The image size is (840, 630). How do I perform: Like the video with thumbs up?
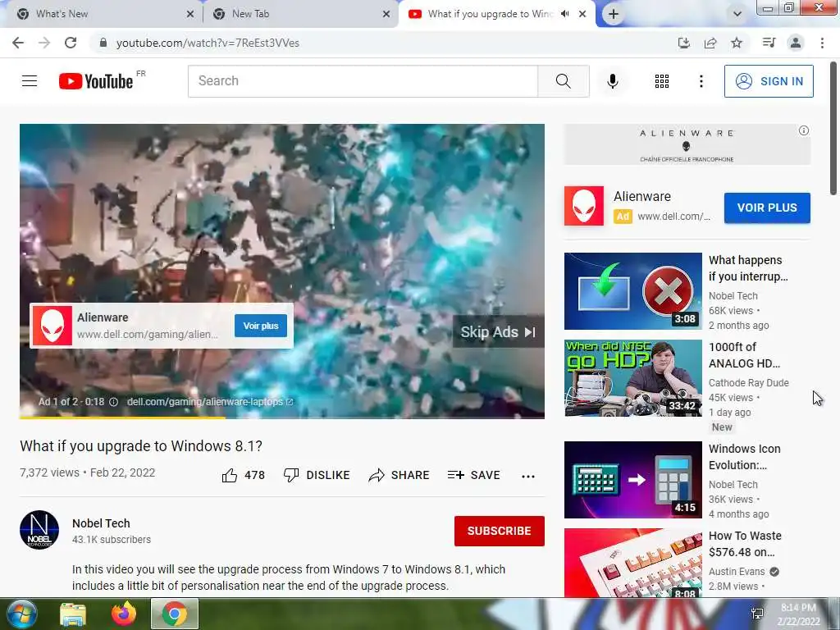tap(243, 475)
